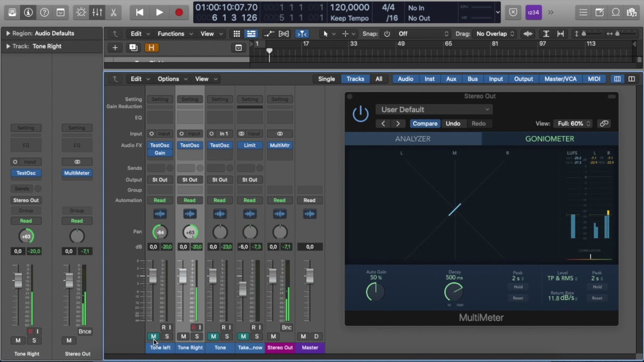Open tracks area Functions menu
Viewport: 644px width, 362px height.
pyautogui.click(x=175, y=34)
